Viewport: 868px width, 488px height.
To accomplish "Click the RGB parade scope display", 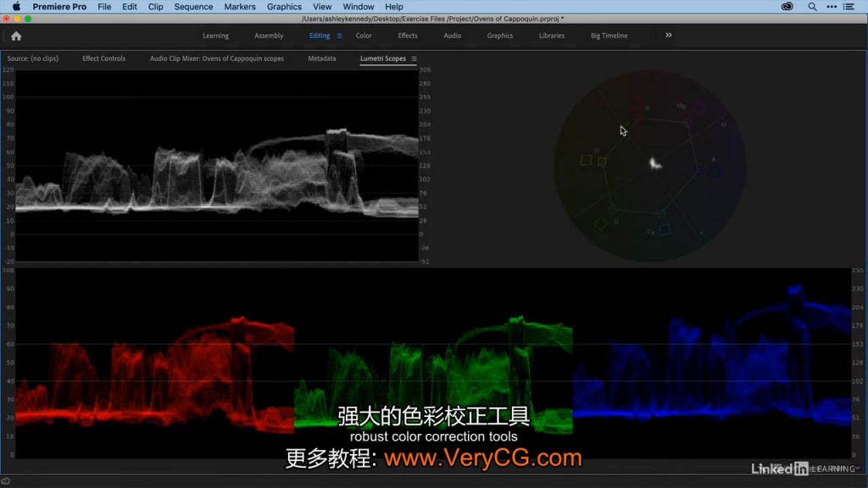I will [x=433, y=363].
